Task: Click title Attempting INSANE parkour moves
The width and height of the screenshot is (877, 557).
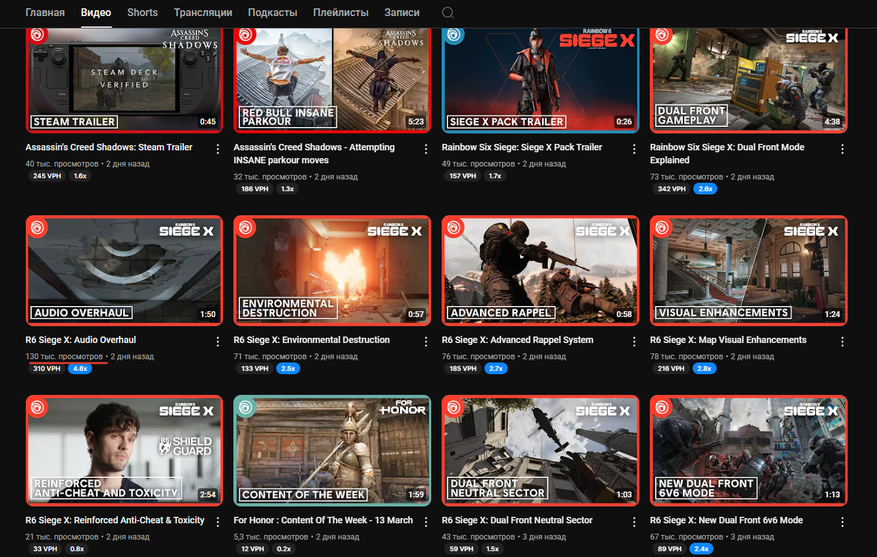Action: (314, 153)
